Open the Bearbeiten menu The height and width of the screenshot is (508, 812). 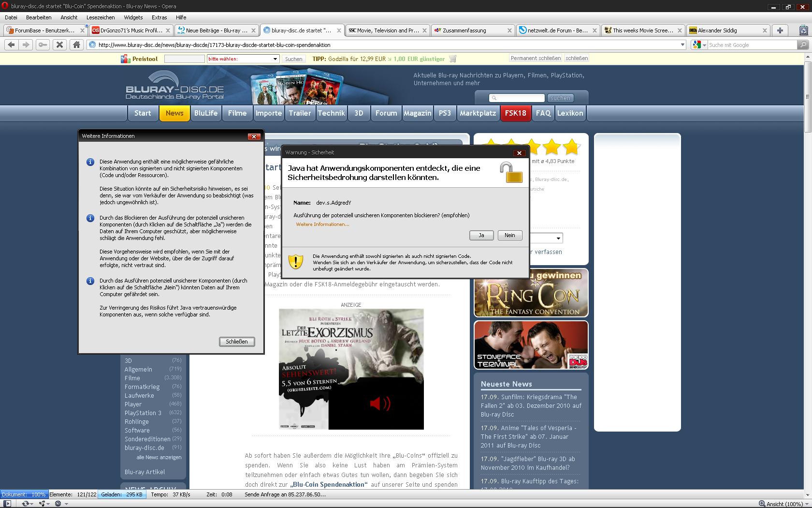[39, 17]
